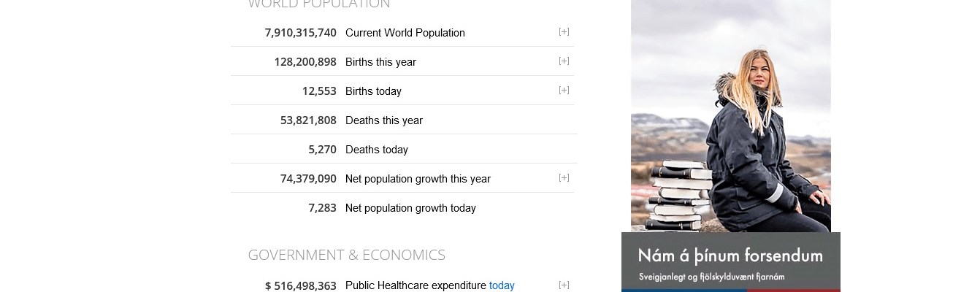Click the $ 516,498,363 expenditure counter
Viewport: 980px width, 292px height.
point(300,286)
